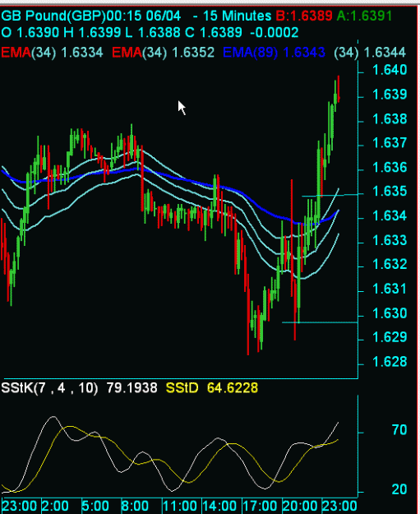The height and width of the screenshot is (514, 420).
Task: Click the "5:00" time axis label
Action: pos(95,506)
